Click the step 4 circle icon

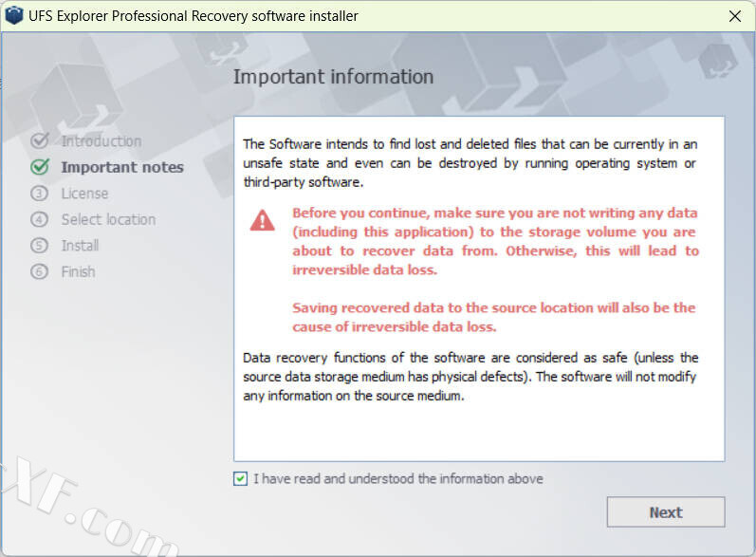[x=40, y=219]
